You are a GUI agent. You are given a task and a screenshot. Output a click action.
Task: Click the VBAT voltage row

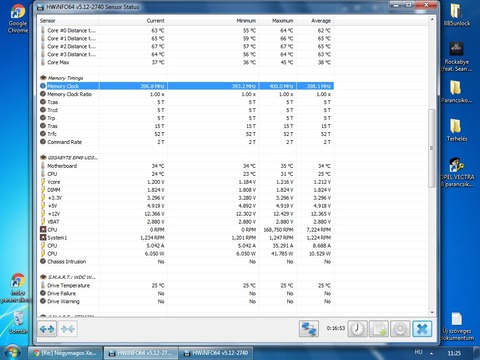(186, 222)
